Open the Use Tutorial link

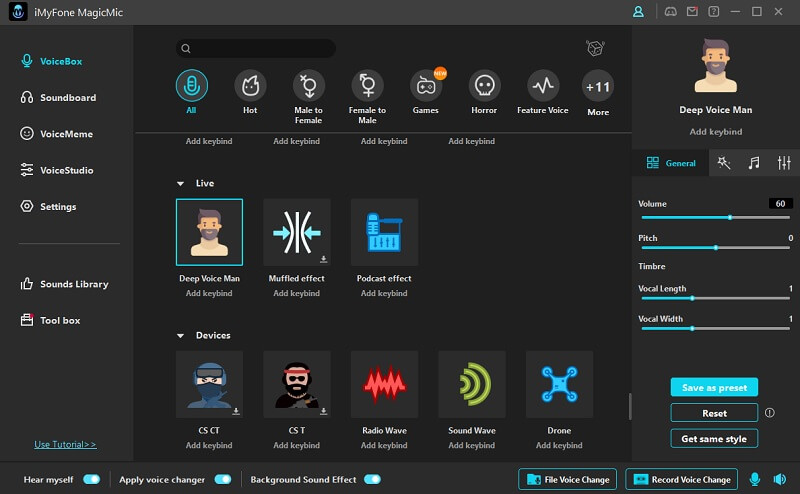pyautogui.click(x=65, y=444)
